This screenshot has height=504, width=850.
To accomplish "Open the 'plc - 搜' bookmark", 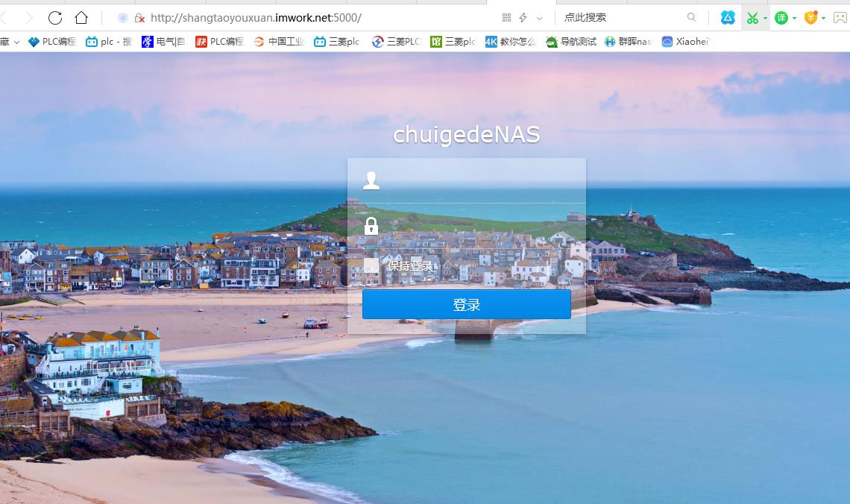I will click(109, 42).
